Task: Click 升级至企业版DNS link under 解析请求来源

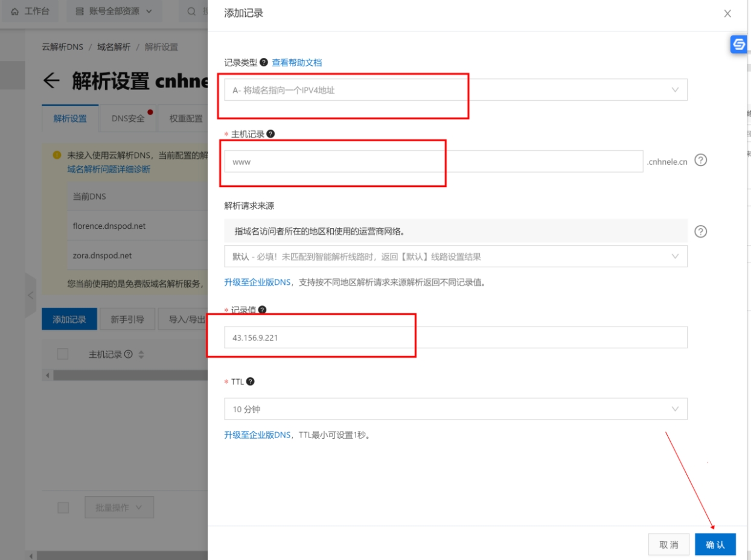Action: coord(258,282)
